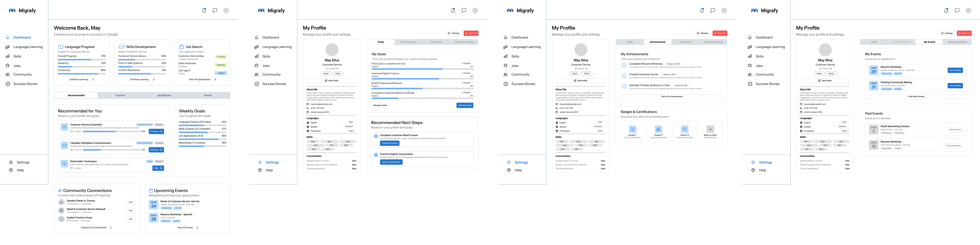The width and height of the screenshot is (980, 245).
Task: Click the Skills bar-chart icon in Dashboard sidebar
Action: coord(8,56)
